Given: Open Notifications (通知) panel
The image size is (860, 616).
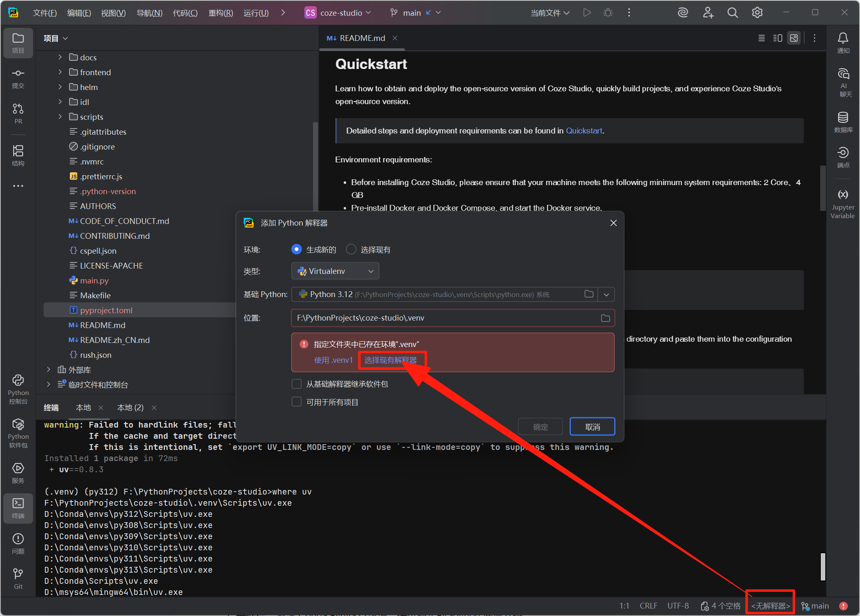Looking at the screenshot, I should click(x=843, y=43).
